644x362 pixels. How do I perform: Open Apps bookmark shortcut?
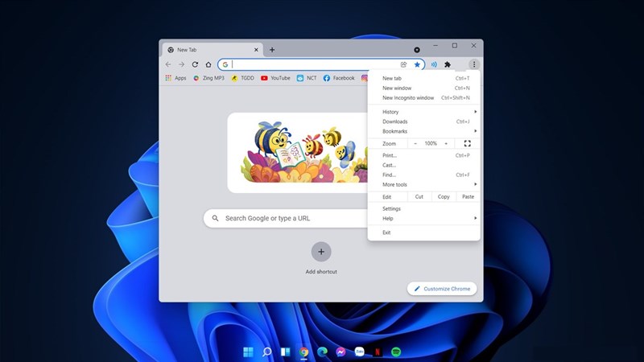click(175, 78)
